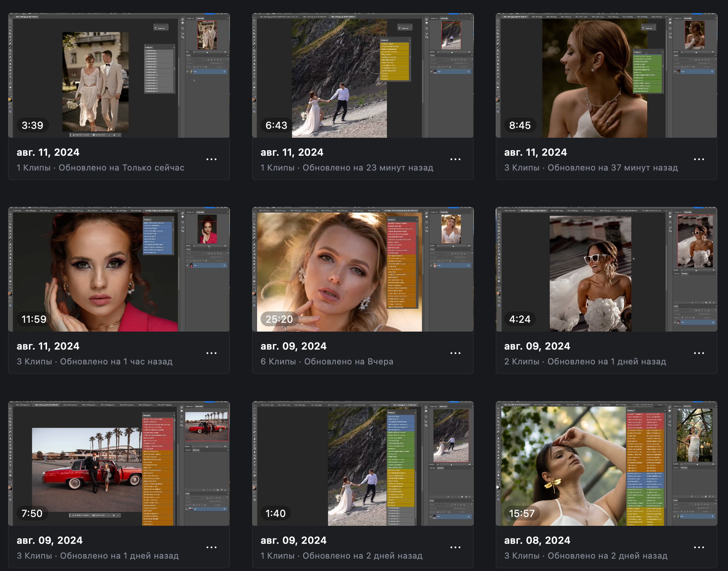Open more options for the 3:39 recording
728x571 pixels.
click(x=211, y=159)
